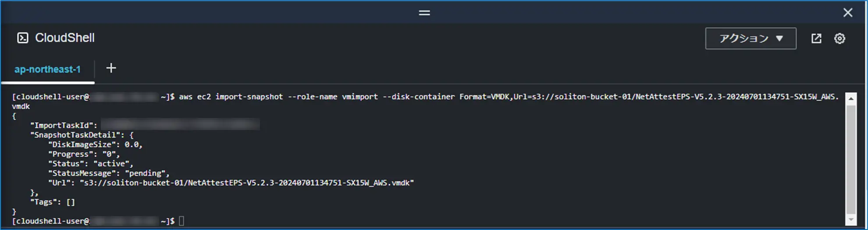This screenshot has width=868, height=230.
Task: Open the アクション dropdown menu
Action: [751, 39]
